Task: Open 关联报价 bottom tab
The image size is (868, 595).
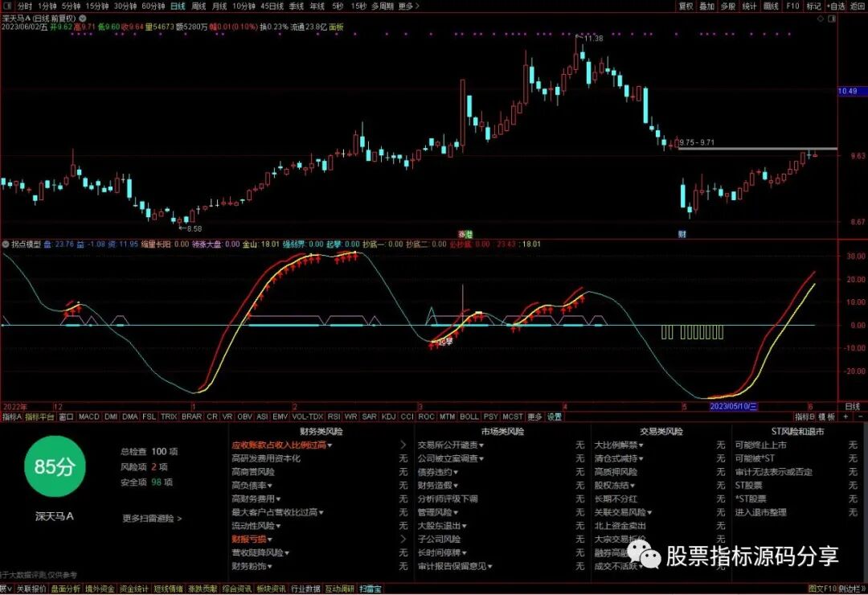Action: [x=31, y=589]
